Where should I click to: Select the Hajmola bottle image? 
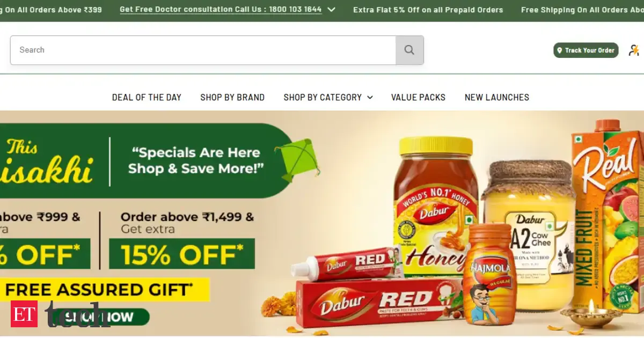pyautogui.click(x=489, y=274)
